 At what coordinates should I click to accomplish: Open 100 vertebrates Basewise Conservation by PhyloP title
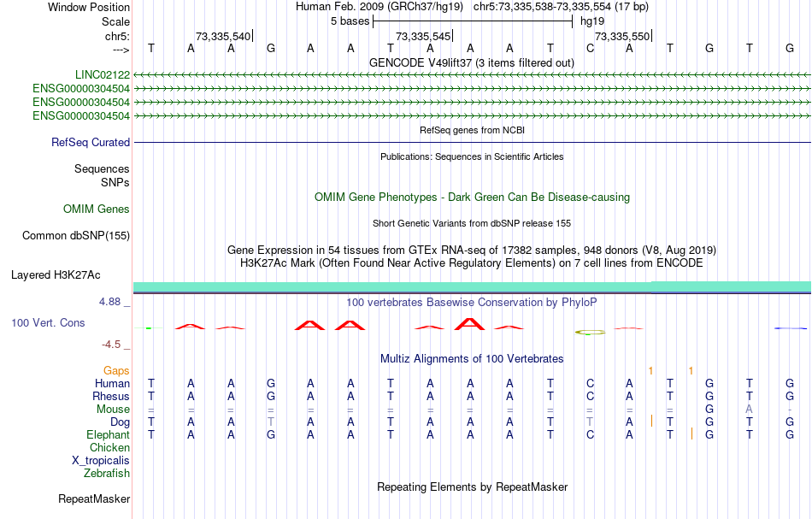coord(472,303)
